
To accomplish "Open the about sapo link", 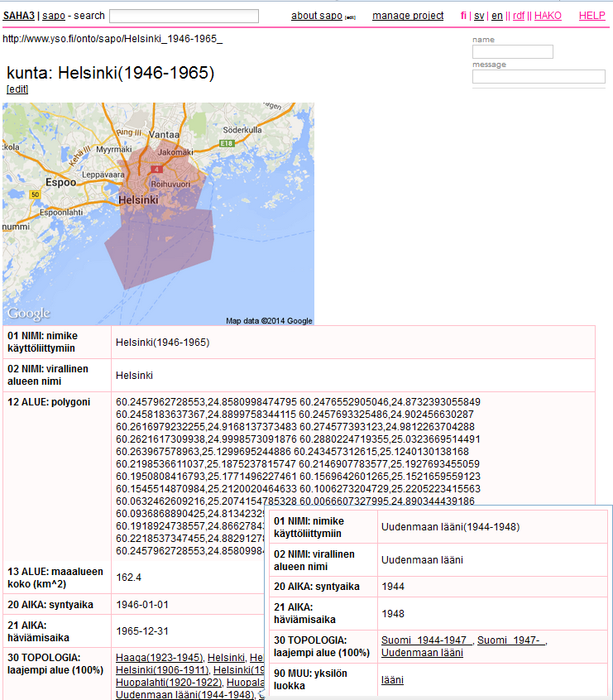I will point(317,16).
